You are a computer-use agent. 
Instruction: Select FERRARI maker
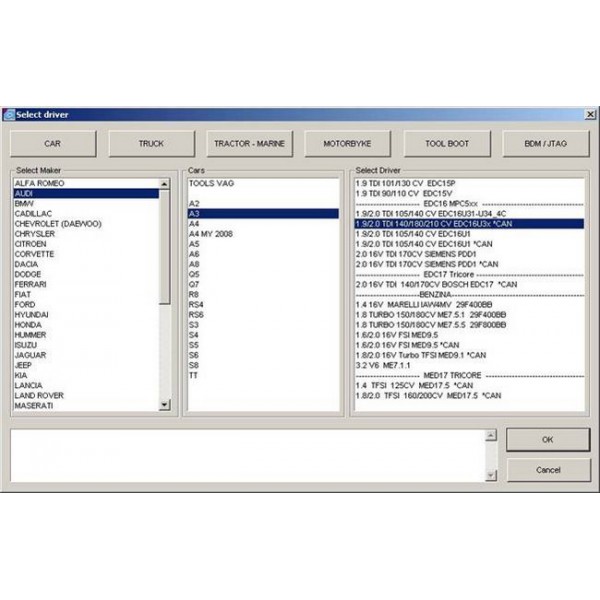pos(86,285)
